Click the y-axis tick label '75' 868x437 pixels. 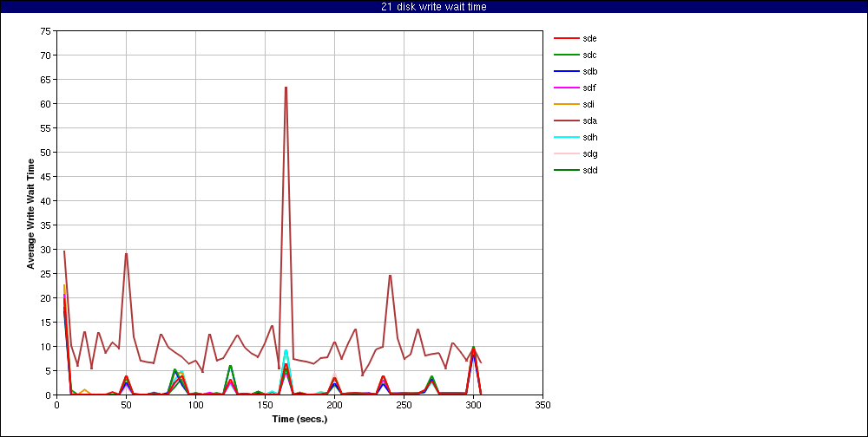point(46,31)
